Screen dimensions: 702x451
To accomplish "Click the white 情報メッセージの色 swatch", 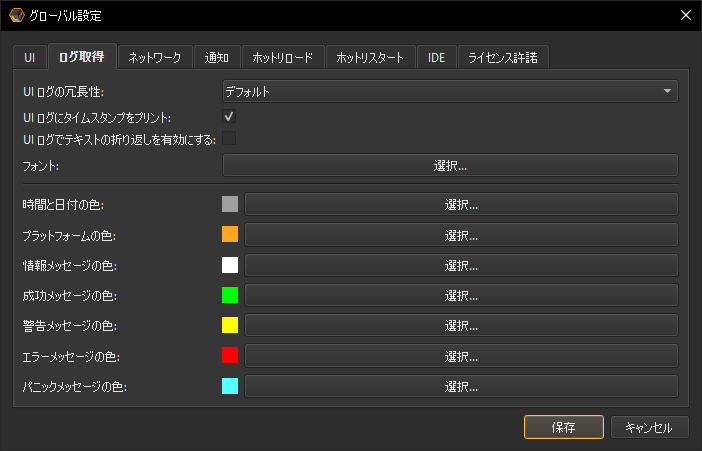I will point(230,265).
